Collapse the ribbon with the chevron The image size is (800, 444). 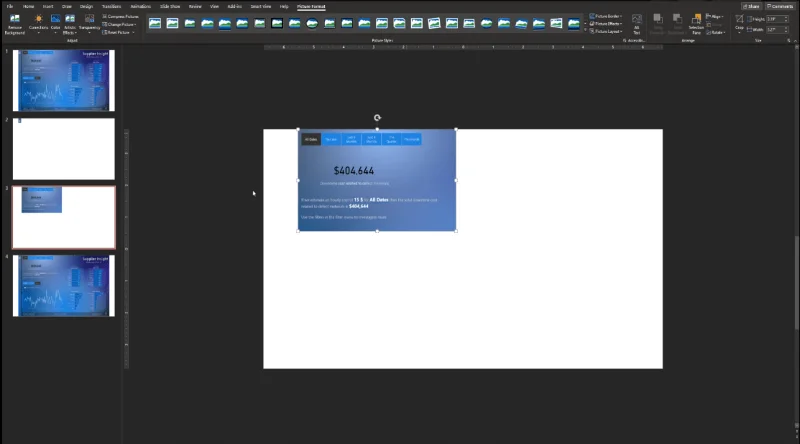pos(795,40)
